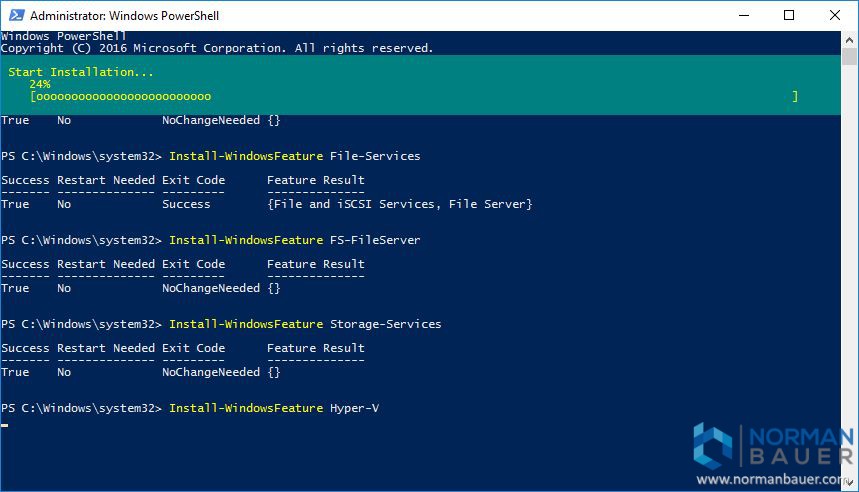859x492 pixels.
Task: Click the 'Start Installation...' progress text
Action: [x=81, y=72]
